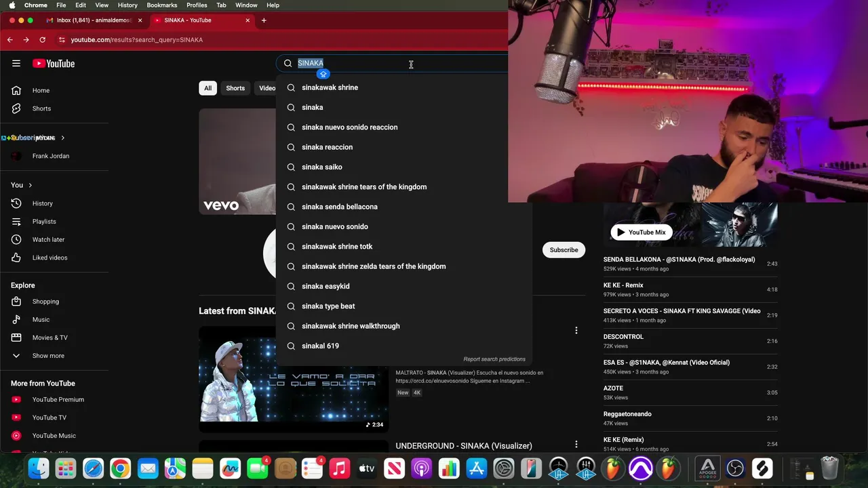Open UNDERGROUND - SINAKA (Visualizer) title
Image resolution: width=868 pixels, height=488 pixels.
(464, 446)
